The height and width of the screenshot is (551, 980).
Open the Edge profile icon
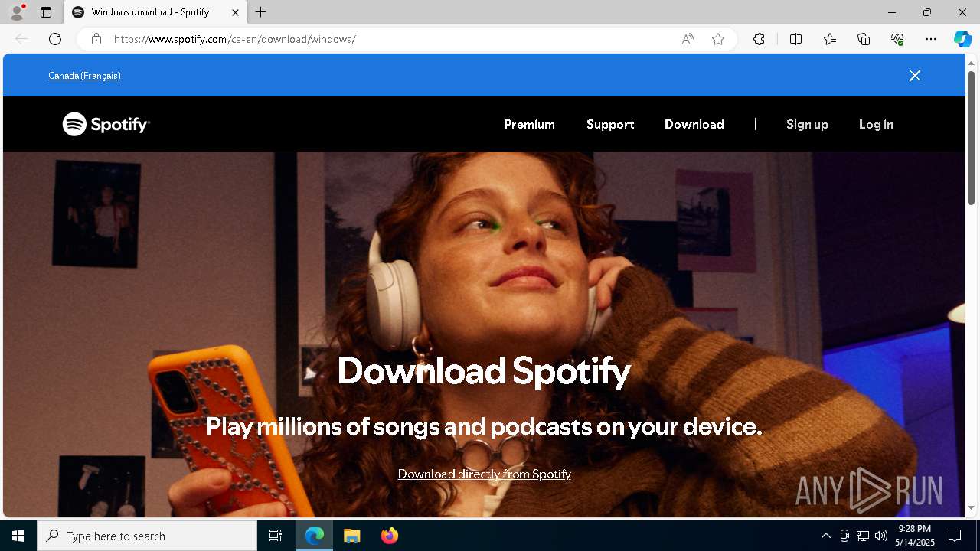click(x=17, y=12)
